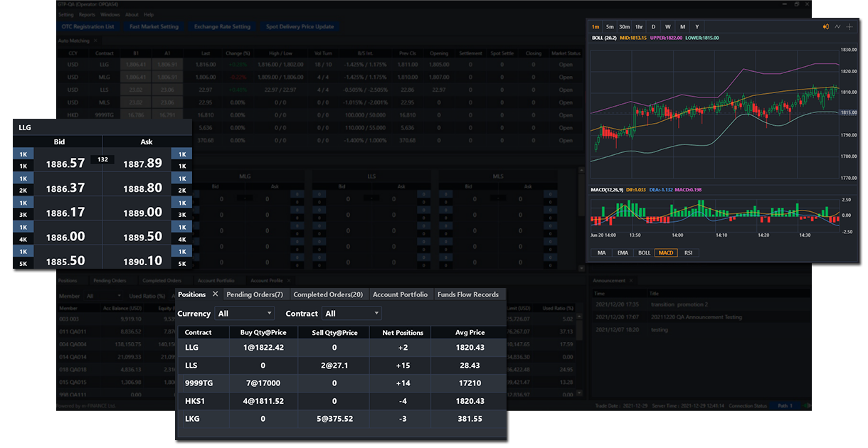Image resolution: width=868 pixels, height=448 pixels.
Task: Select the LKG position row
Action: pyautogui.click(x=342, y=419)
